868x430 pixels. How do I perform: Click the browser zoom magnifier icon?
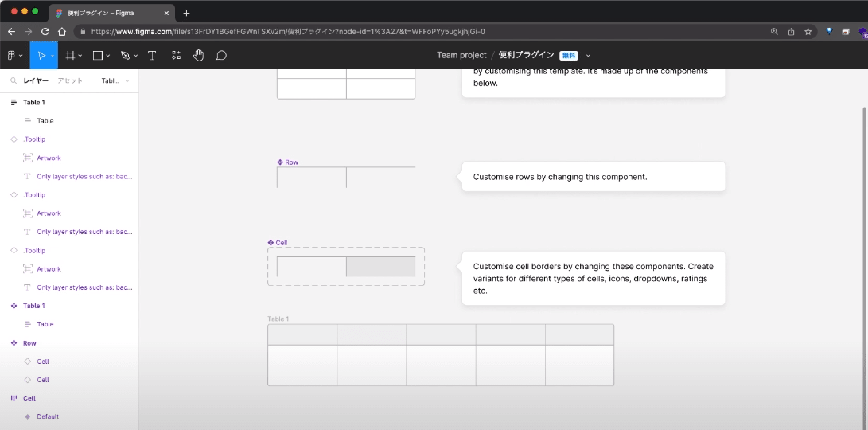(x=774, y=32)
